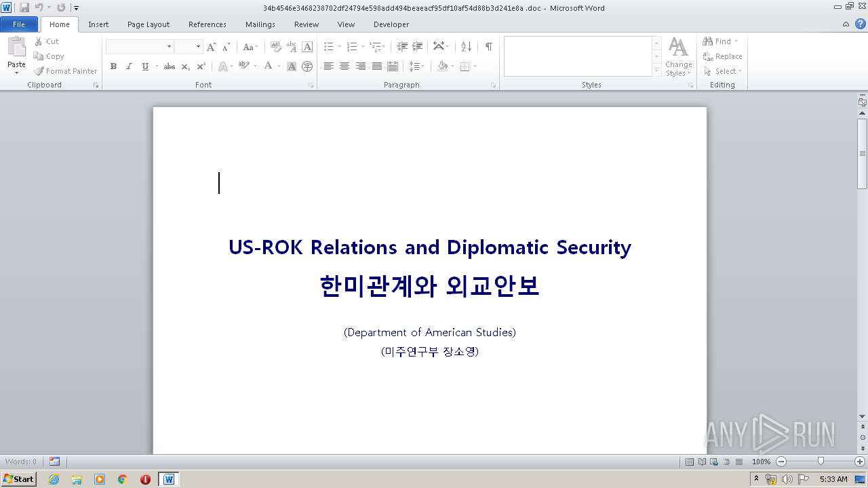Toggle Superscript formatting
The width and height of the screenshot is (868, 488).
pos(201,66)
